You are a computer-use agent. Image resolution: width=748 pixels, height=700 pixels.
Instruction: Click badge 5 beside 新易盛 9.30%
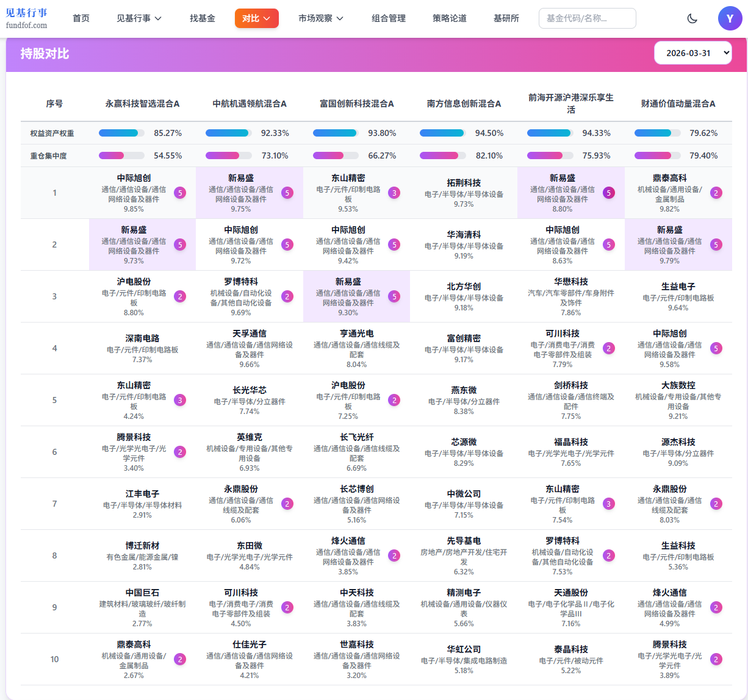click(395, 296)
